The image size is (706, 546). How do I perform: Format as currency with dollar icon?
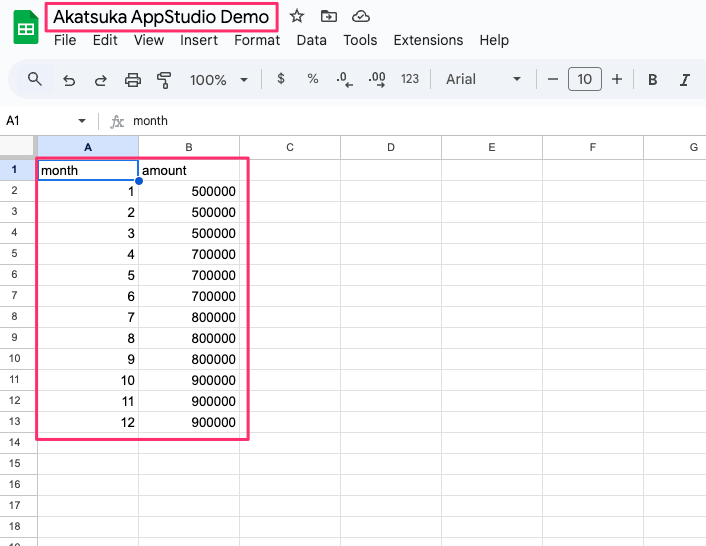click(x=281, y=79)
